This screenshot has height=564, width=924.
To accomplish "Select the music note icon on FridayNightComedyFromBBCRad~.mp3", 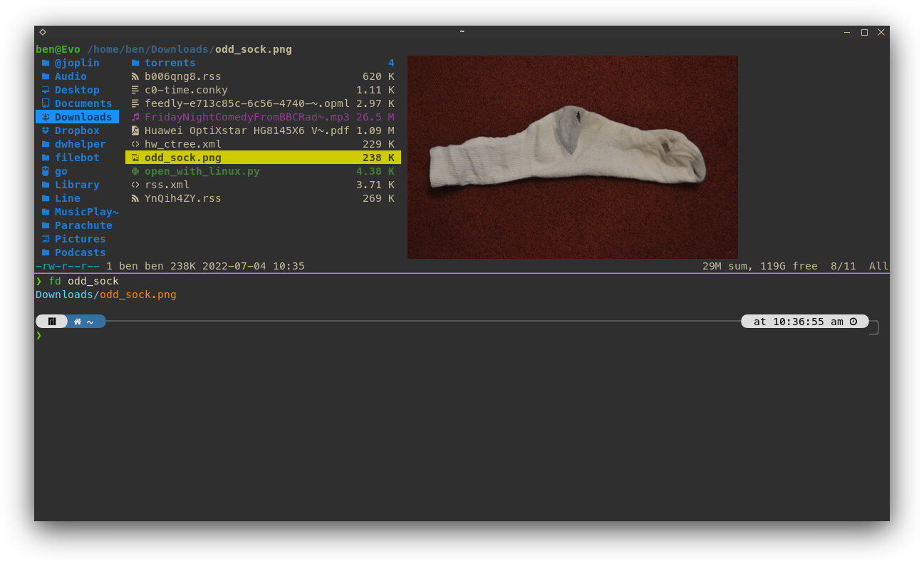I will pos(135,116).
